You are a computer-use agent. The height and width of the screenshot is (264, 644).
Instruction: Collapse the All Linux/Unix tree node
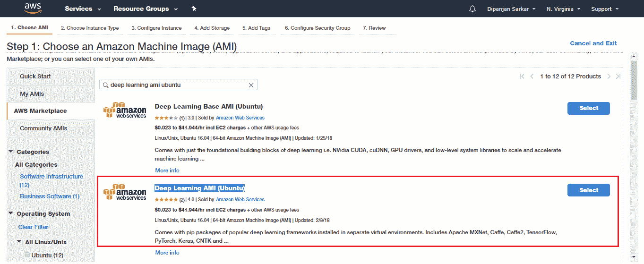coord(19,242)
